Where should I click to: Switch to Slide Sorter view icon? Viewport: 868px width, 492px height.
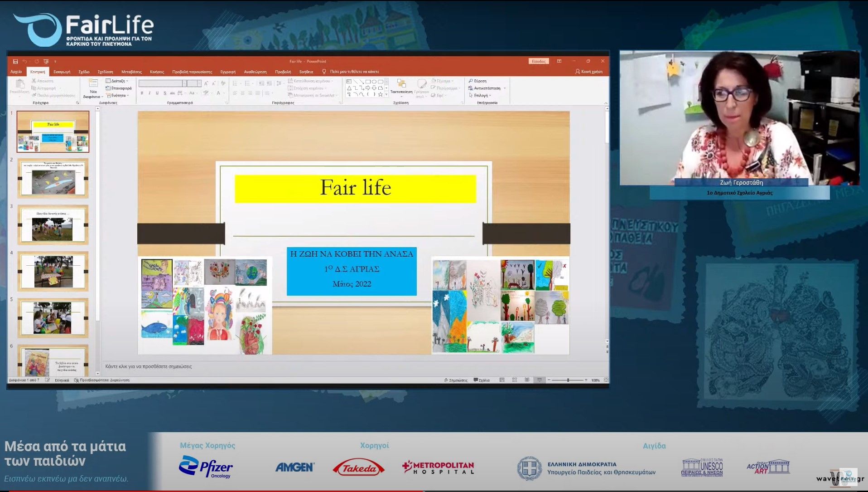pos(515,380)
